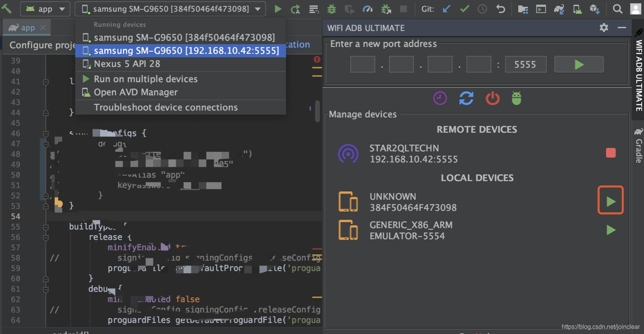Image resolution: width=644 pixels, height=334 pixels.
Task: Connect GENERIC_X86_ARM emulator with play button
Action: pos(611,230)
